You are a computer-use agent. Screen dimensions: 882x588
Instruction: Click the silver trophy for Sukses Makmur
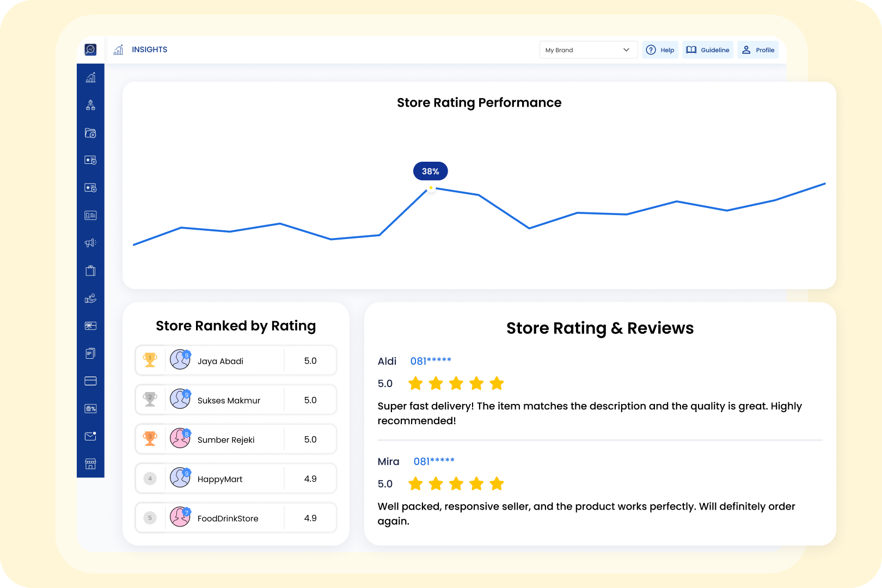coord(150,399)
